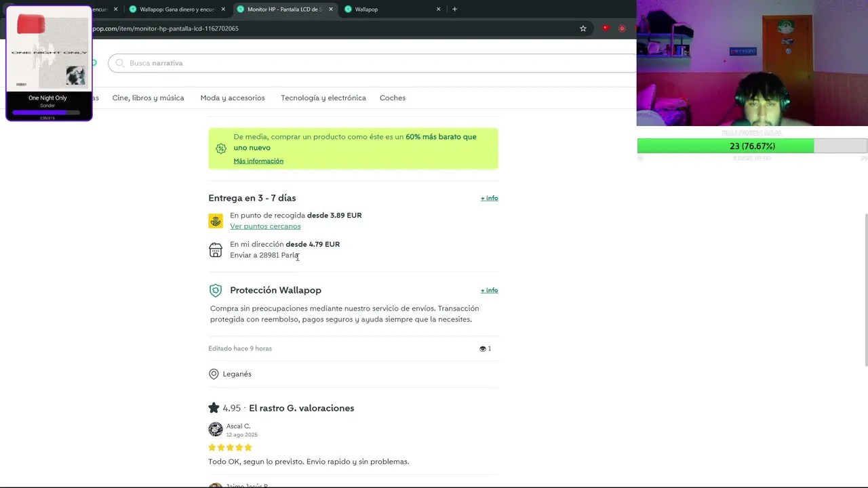
Task: Click the views eye icon
Action: pyautogui.click(x=483, y=348)
